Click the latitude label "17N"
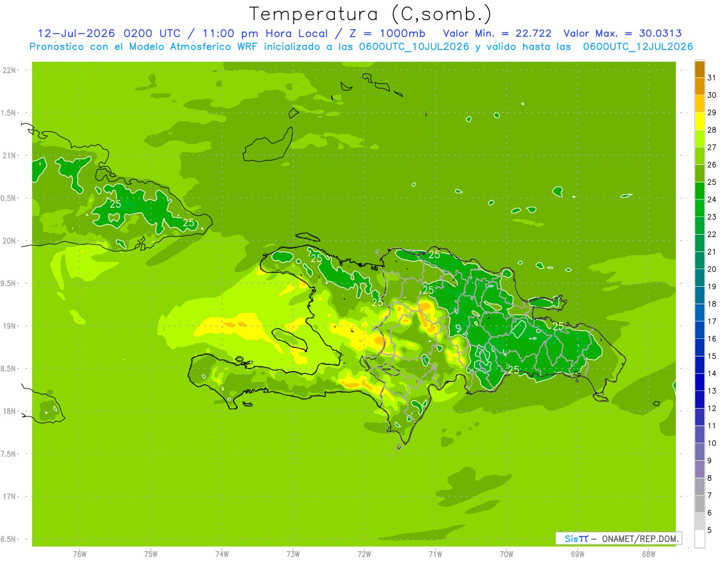 (x=10, y=497)
